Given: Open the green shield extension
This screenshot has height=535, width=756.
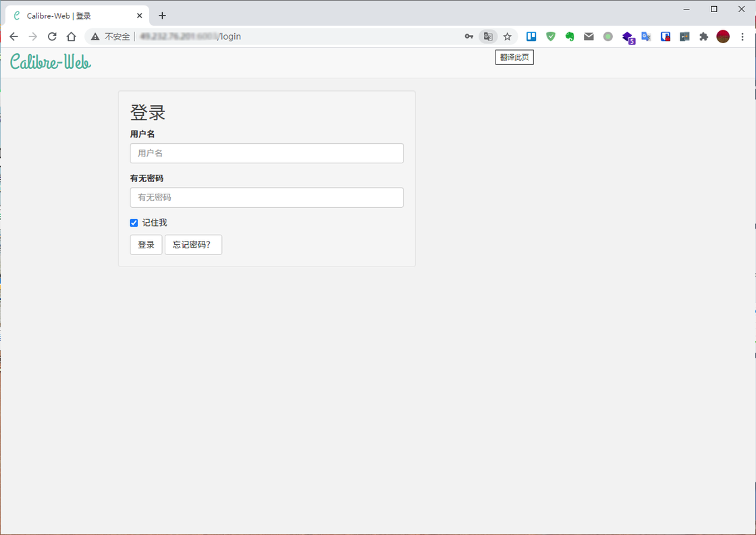Looking at the screenshot, I should tap(551, 36).
